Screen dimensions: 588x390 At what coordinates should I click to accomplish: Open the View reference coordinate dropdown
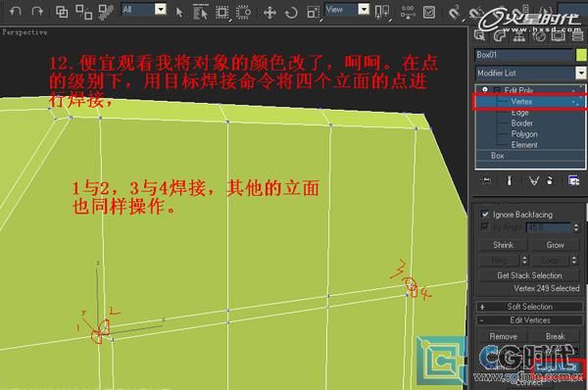[364, 9]
